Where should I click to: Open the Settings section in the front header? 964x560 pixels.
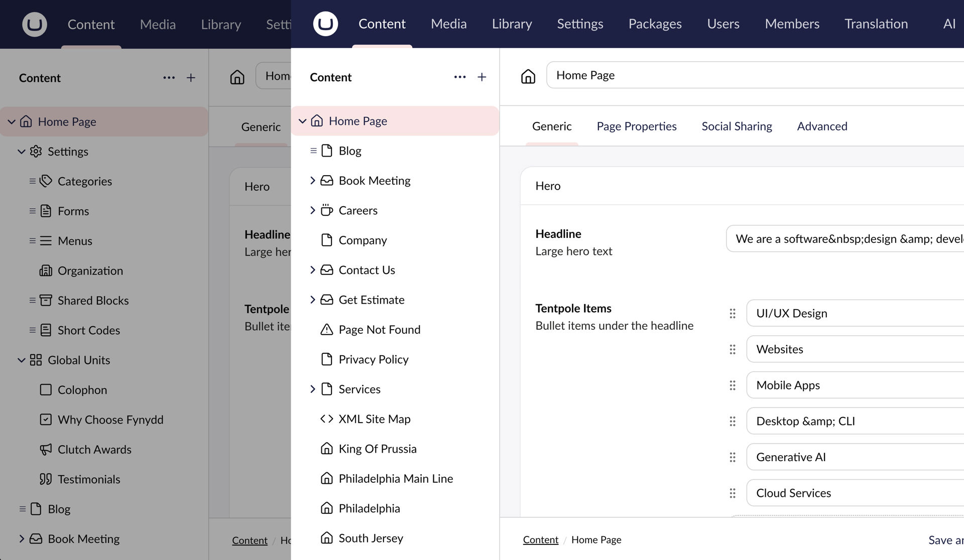tap(580, 24)
